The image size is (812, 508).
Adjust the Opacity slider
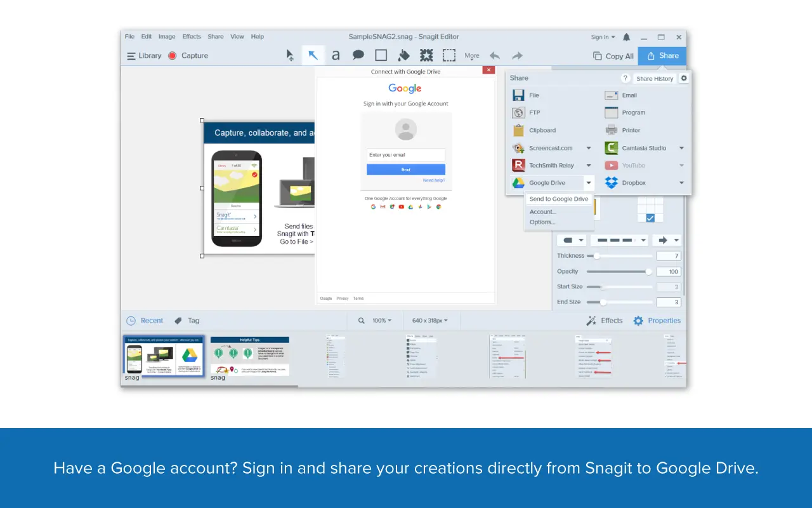coord(648,272)
